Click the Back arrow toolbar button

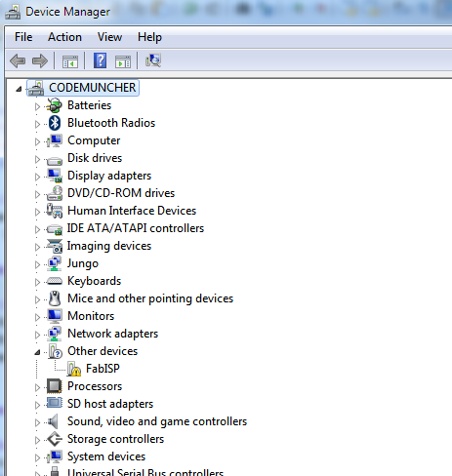tap(18, 60)
